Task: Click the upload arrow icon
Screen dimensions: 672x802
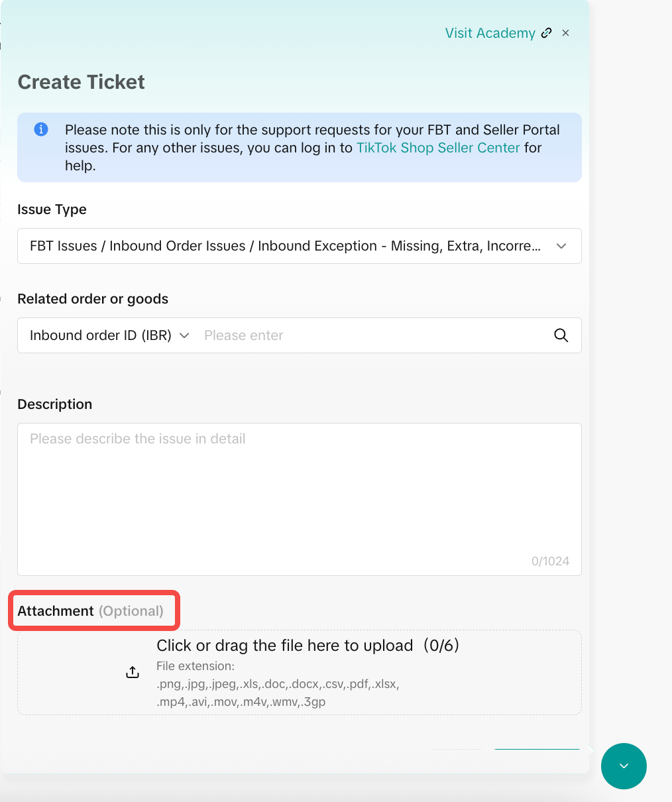Action: (x=133, y=672)
